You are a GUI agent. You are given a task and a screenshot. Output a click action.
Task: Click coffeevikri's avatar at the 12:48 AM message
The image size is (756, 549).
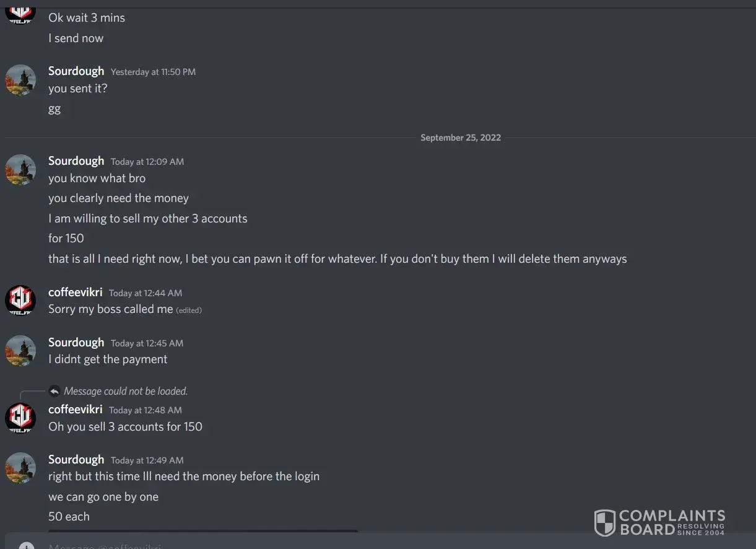pos(20,418)
